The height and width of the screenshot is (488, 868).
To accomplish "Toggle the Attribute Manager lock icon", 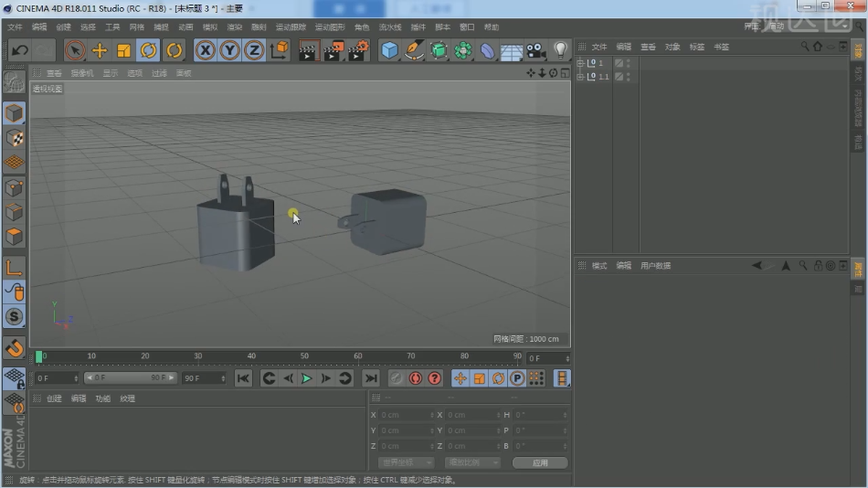I will (818, 266).
